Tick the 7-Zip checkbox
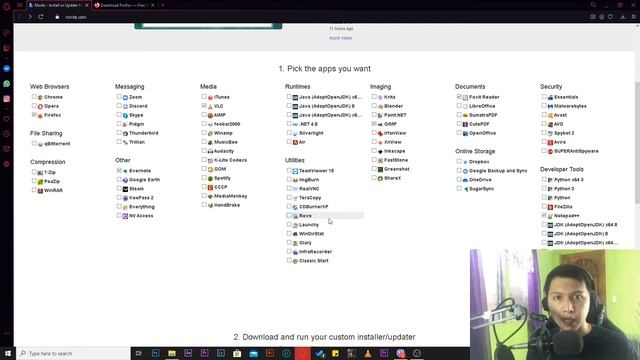640x360 pixels. click(34, 172)
